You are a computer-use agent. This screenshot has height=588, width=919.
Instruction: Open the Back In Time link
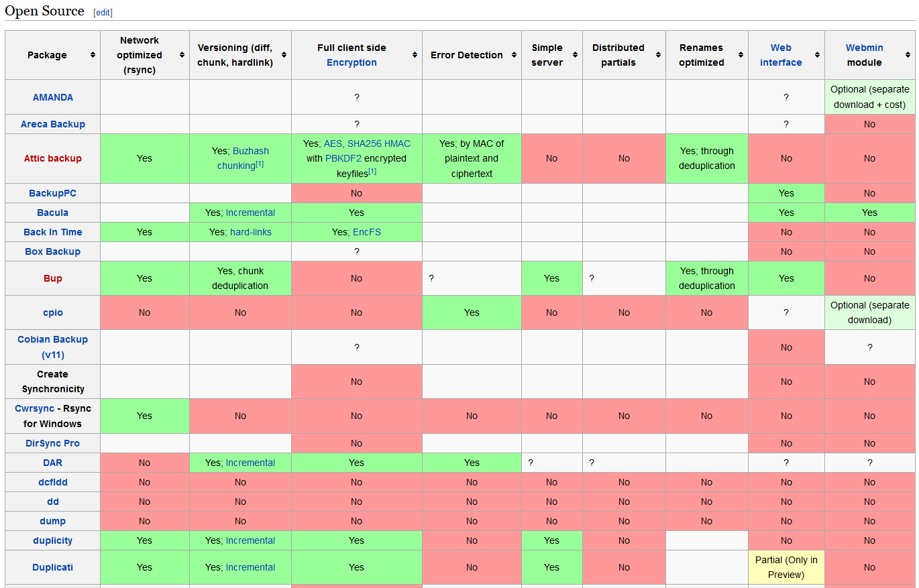(x=53, y=232)
